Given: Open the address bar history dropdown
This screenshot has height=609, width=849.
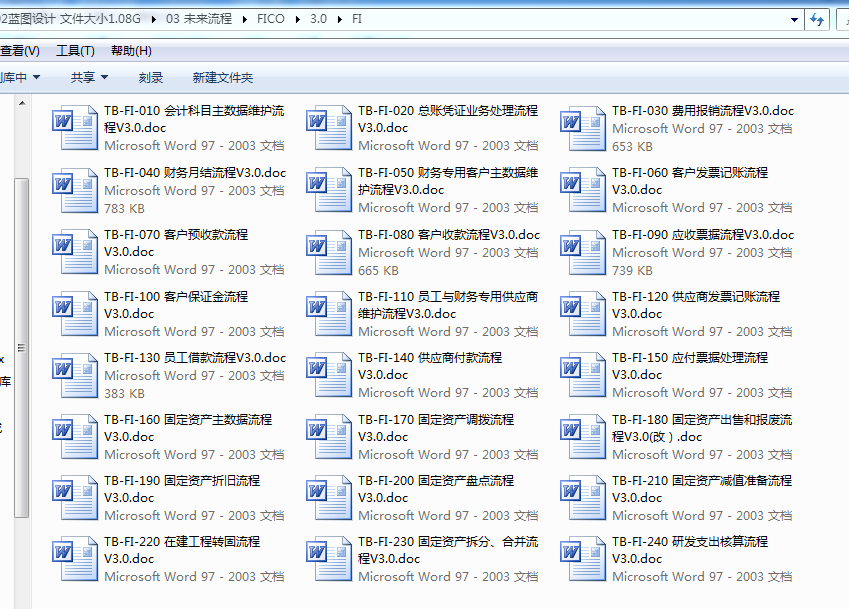Looking at the screenshot, I should tap(794, 20).
